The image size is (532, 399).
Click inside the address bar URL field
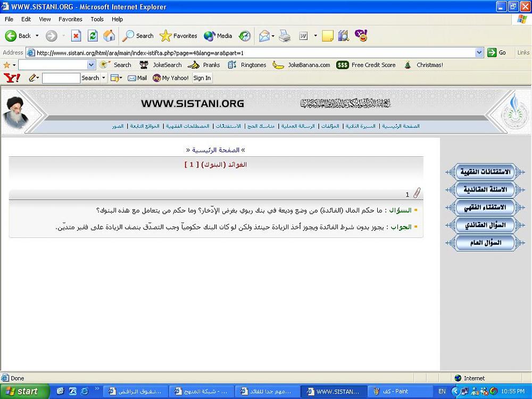click(251, 53)
